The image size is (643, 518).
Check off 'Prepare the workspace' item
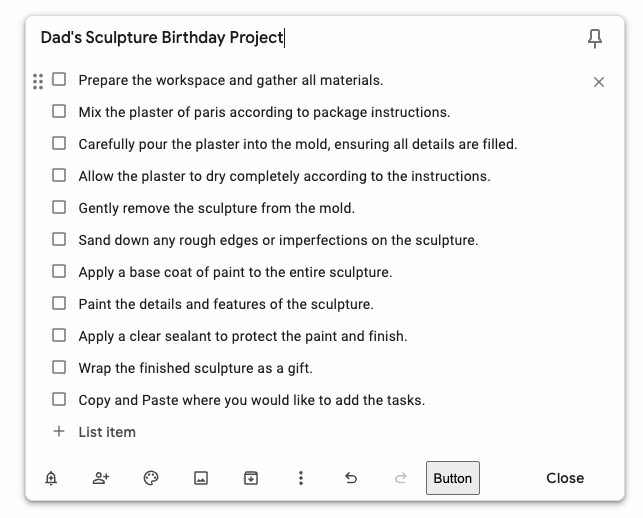pyautogui.click(x=59, y=80)
